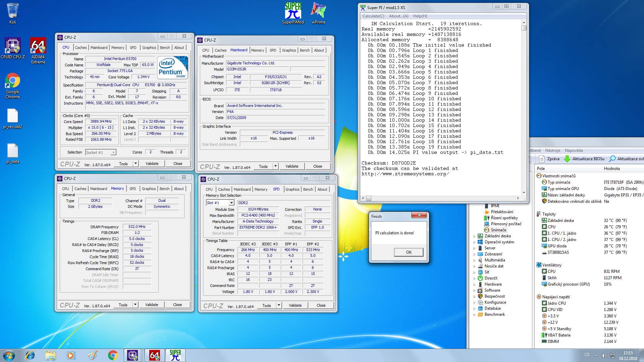644x362 pixels.
Task: Click Close in the CPU-Z Mainboard window
Action: [x=318, y=166]
